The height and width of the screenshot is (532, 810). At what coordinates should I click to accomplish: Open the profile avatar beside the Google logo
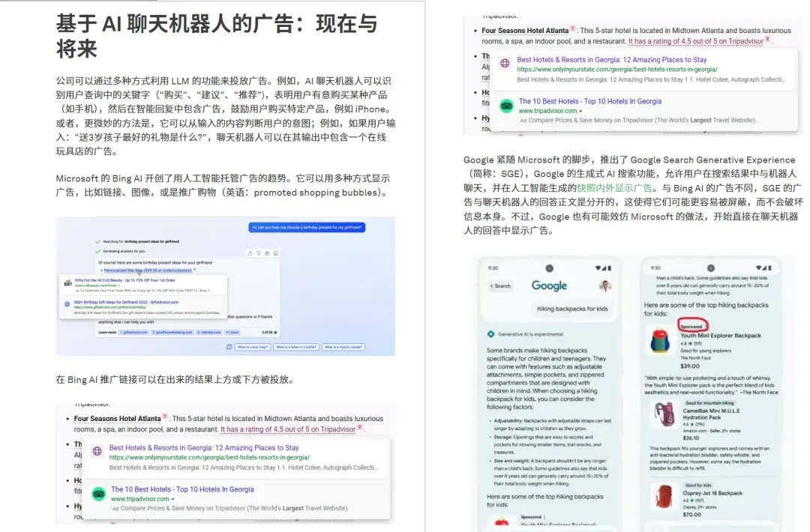click(x=605, y=286)
